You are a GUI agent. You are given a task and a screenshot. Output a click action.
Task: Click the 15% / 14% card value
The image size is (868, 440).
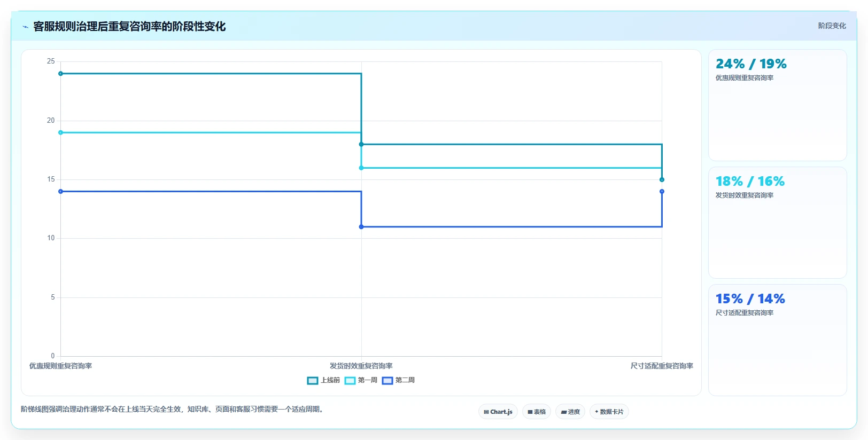coord(750,299)
